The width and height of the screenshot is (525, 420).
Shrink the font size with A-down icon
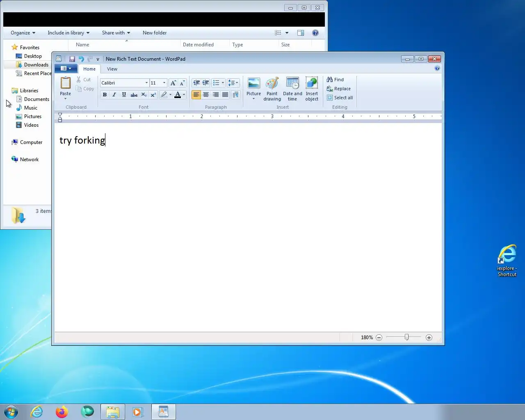182,83
